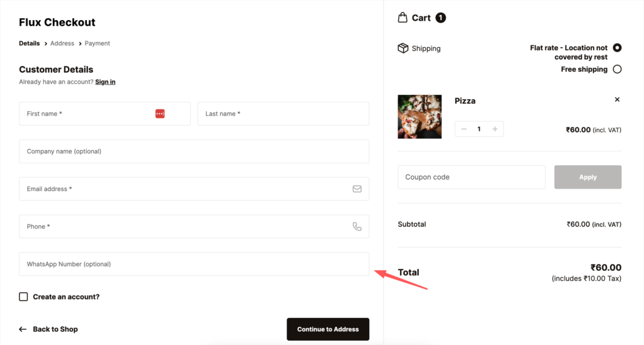This screenshot has width=644, height=345.
Task: Click the envelope icon in email field
Action: coord(357,189)
